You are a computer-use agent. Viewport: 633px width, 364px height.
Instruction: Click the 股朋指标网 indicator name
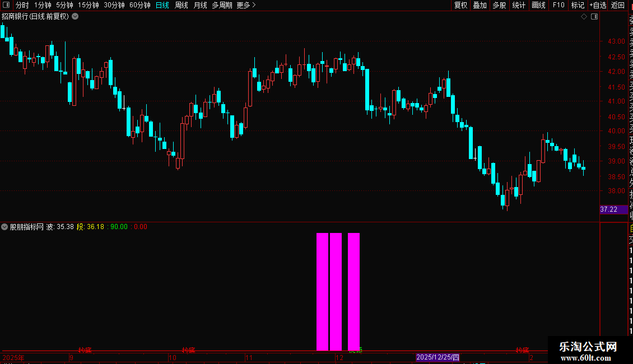pyautogui.click(x=27, y=227)
